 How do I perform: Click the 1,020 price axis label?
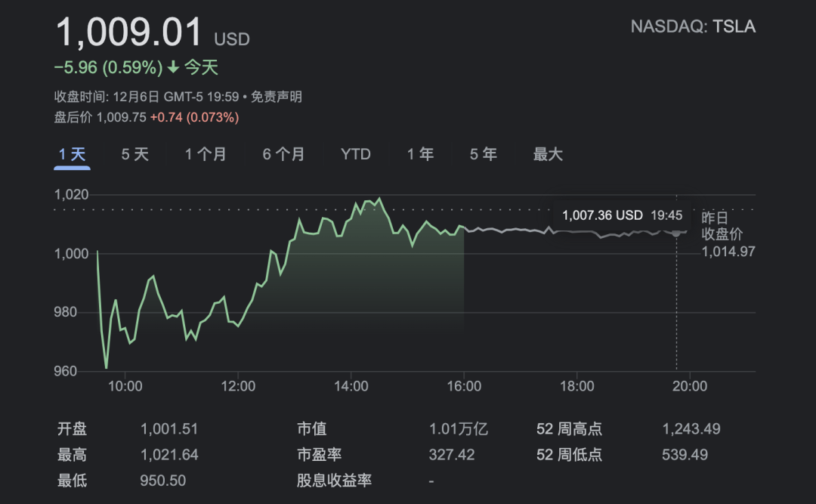pos(71,195)
